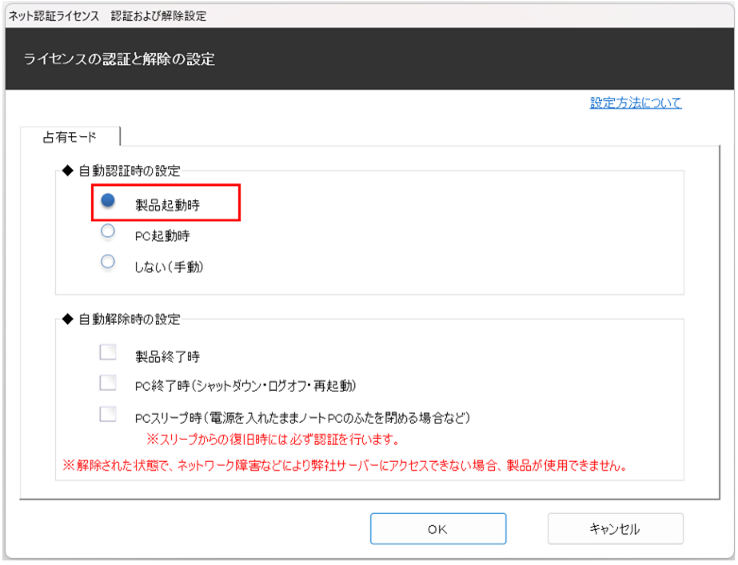Choose the PC起動時 radio option
This screenshot has height=565, width=738.
[x=108, y=232]
